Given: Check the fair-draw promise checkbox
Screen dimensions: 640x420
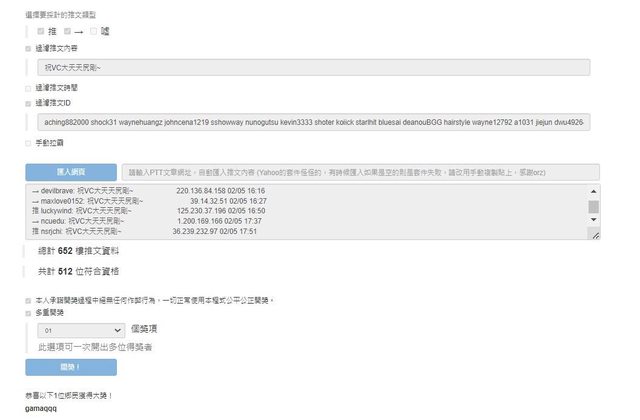Looking at the screenshot, I should click(x=28, y=300).
